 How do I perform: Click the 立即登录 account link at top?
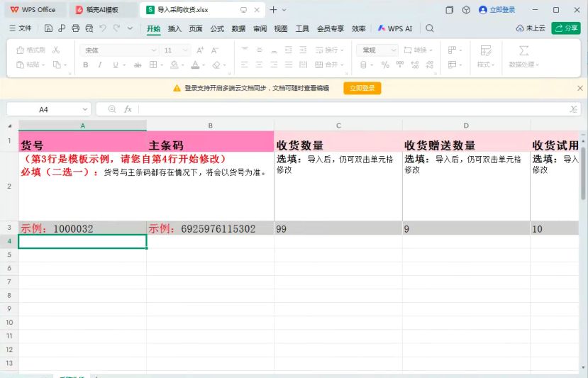(497, 10)
